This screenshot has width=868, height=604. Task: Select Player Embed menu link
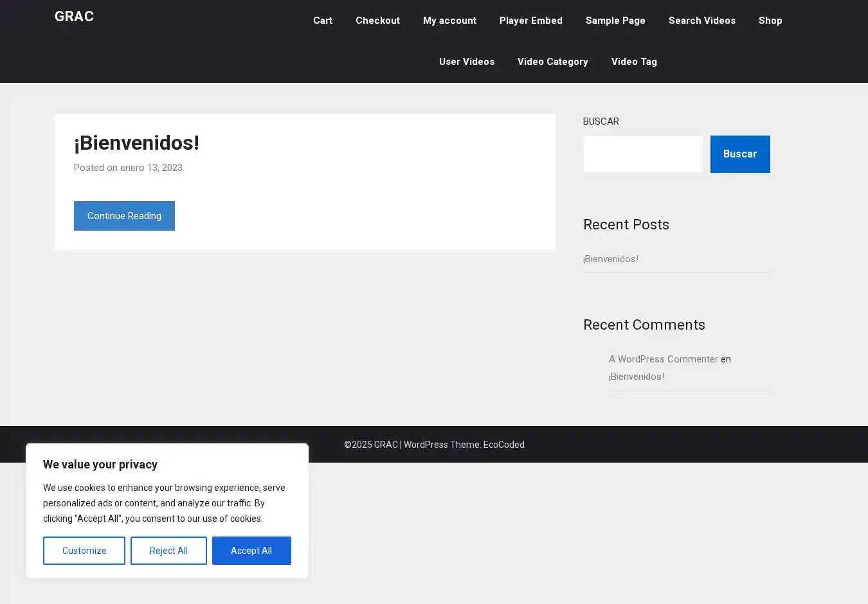point(530,21)
